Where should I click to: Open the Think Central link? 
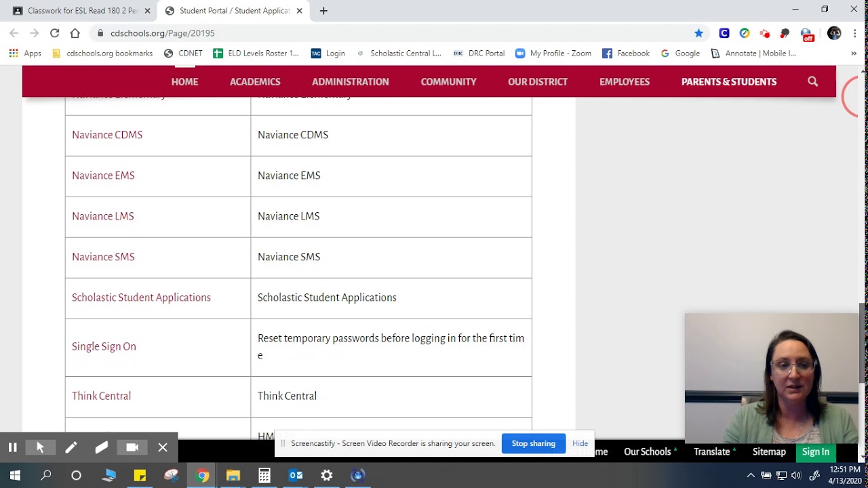point(101,396)
